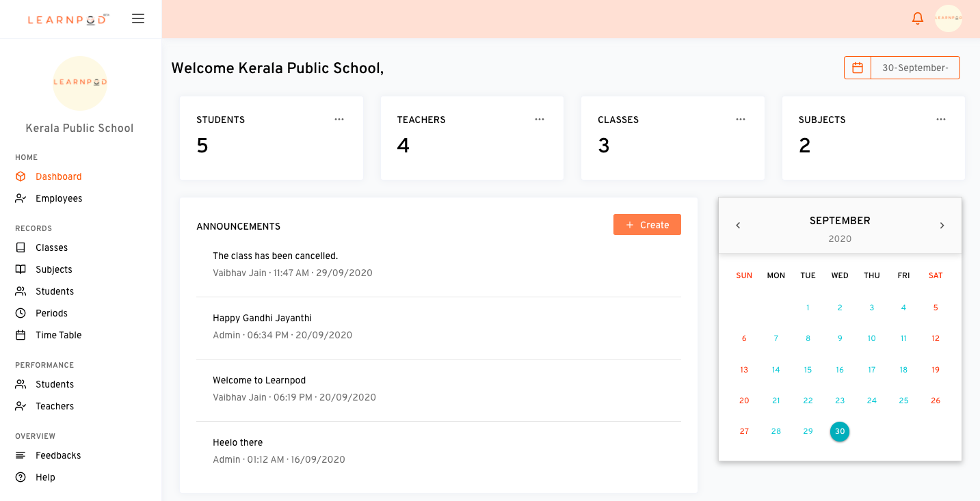Select September 15 on the calendar
980x501 pixels.
808,370
